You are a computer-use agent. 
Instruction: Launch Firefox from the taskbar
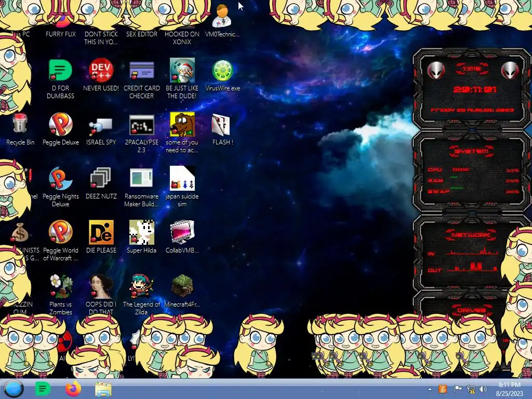coord(73,389)
